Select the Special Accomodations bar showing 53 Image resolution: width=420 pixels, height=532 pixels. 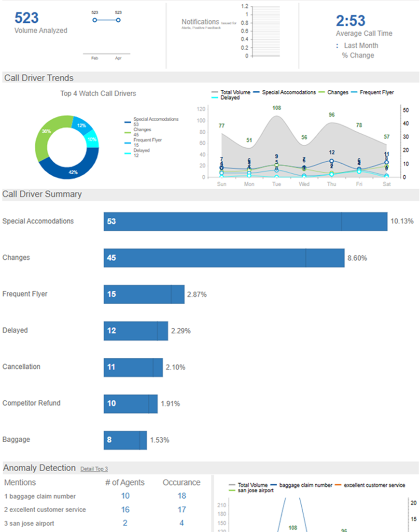tap(245, 221)
